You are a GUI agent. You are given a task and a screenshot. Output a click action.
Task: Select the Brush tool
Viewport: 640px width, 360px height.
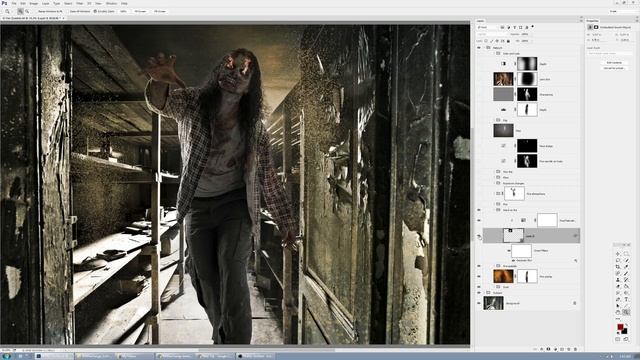[x=626, y=273]
